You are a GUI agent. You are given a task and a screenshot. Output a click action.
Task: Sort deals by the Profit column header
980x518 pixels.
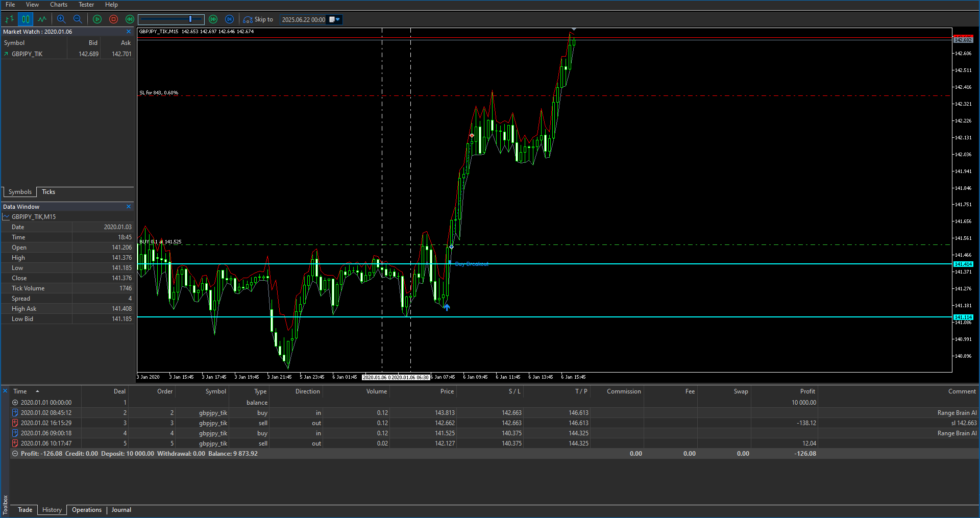[x=807, y=391]
